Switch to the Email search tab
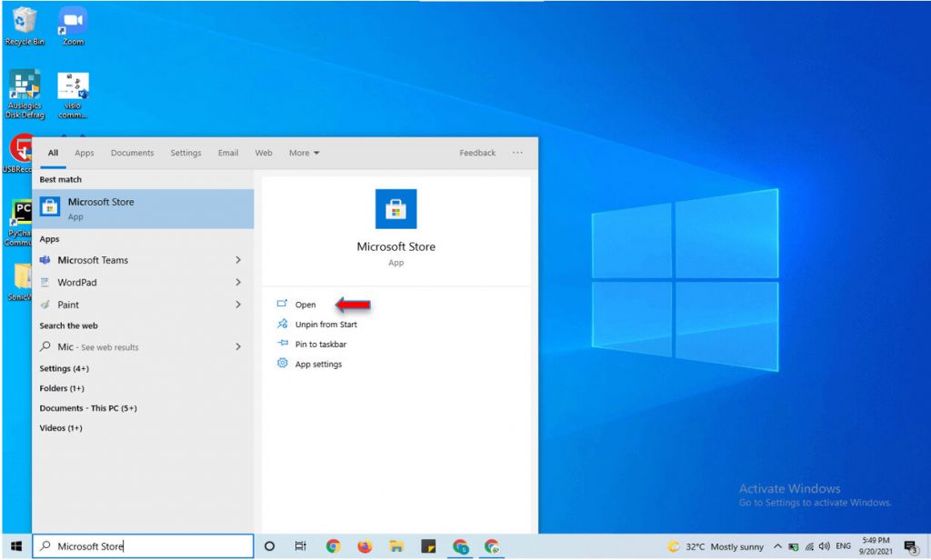The height and width of the screenshot is (560, 931). tap(228, 153)
